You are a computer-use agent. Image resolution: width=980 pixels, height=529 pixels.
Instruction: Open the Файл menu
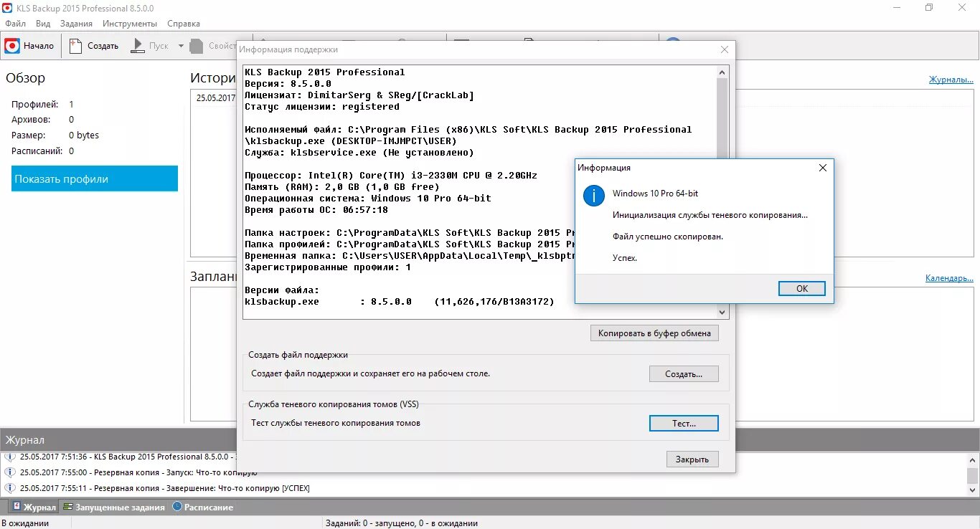(x=16, y=24)
